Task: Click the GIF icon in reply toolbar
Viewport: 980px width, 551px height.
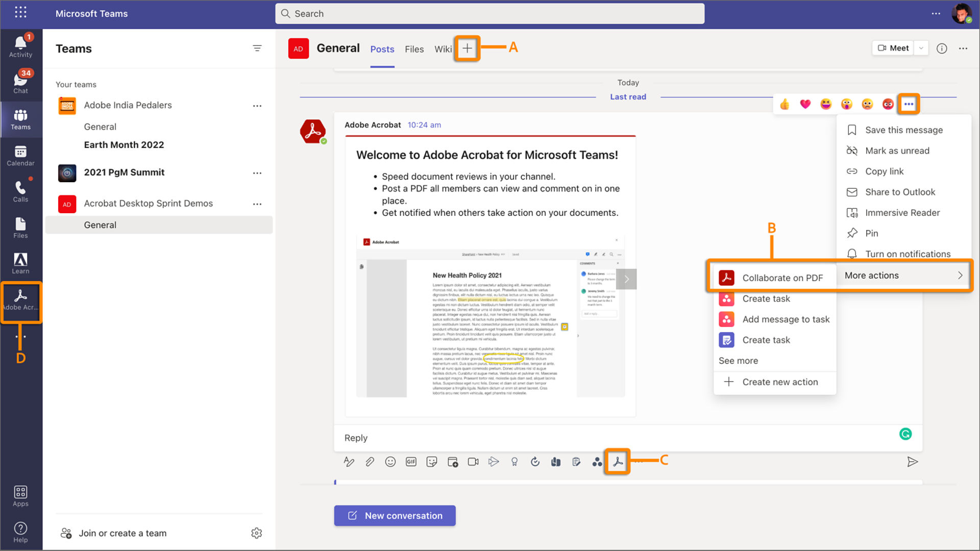Action: [410, 462]
